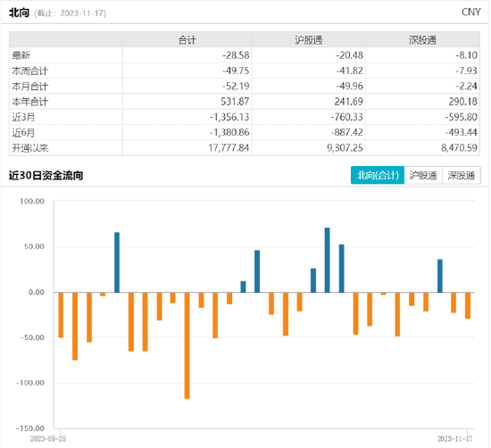491x448 pixels.
Task: Click the 100.00 y-axis label
Action: pos(32,202)
